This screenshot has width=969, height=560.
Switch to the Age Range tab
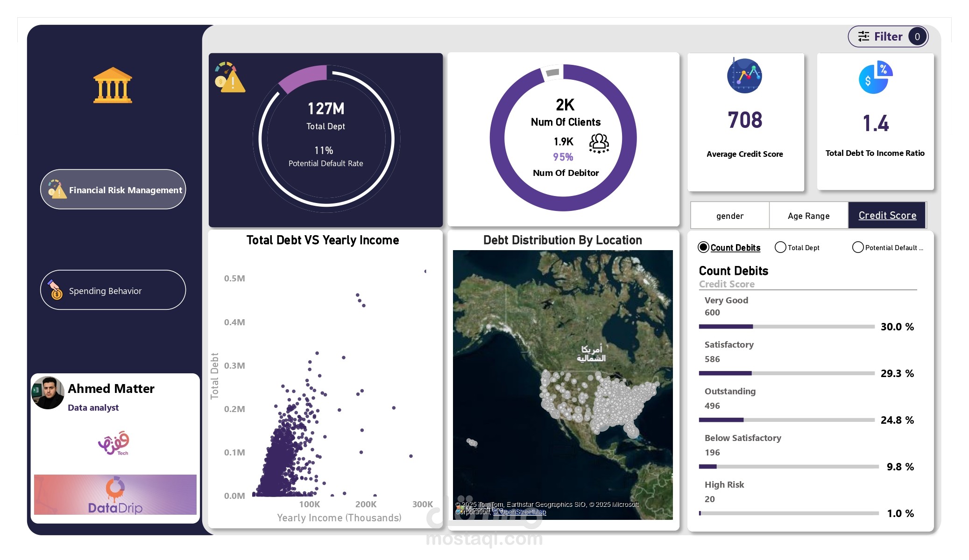(808, 216)
